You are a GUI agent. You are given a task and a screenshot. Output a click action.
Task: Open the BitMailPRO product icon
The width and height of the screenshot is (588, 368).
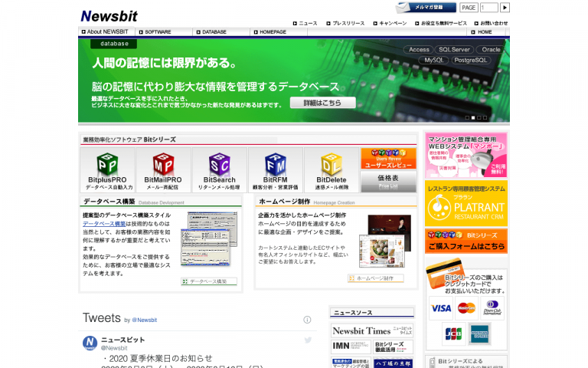[x=163, y=170]
